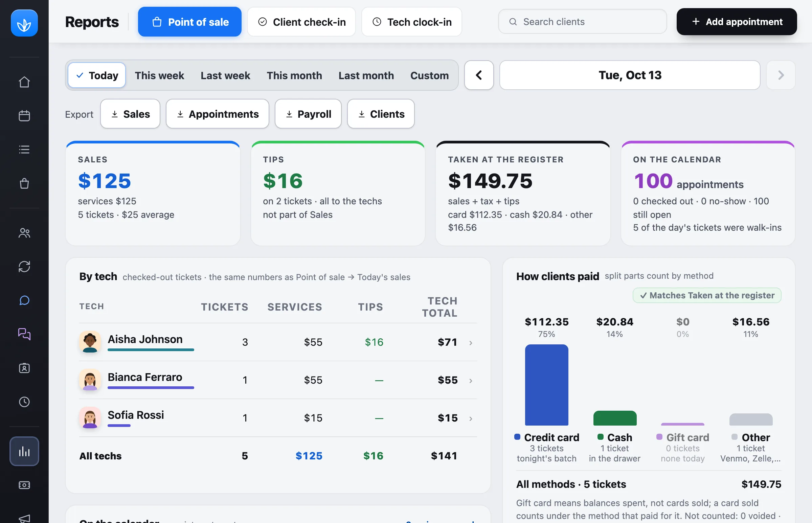
Task: Open the cash bill icon in sidebar
Action: tap(24, 485)
